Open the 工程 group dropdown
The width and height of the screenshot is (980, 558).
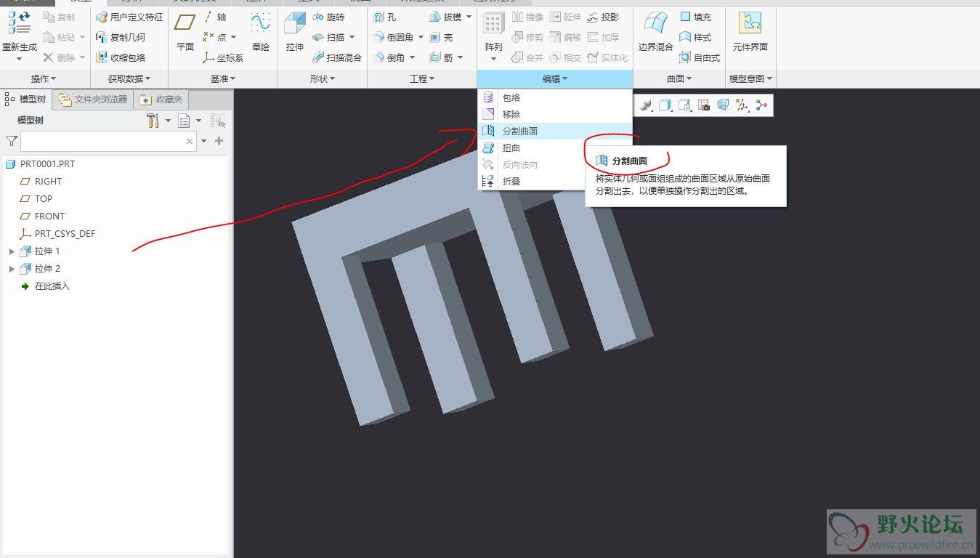pyautogui.click(x=422, y=78)
